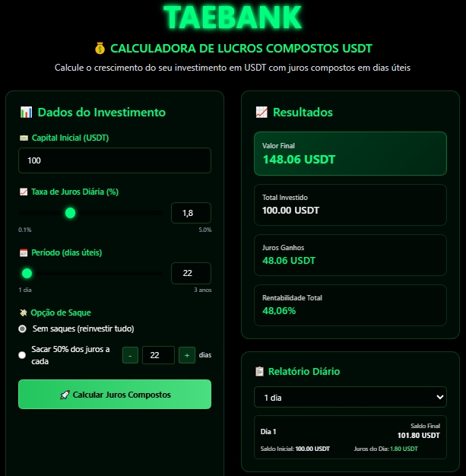Screen dimensions: 466x476
Task: Click the banknote icon beside Capital Inicial
Action: (x=24, y=138)
